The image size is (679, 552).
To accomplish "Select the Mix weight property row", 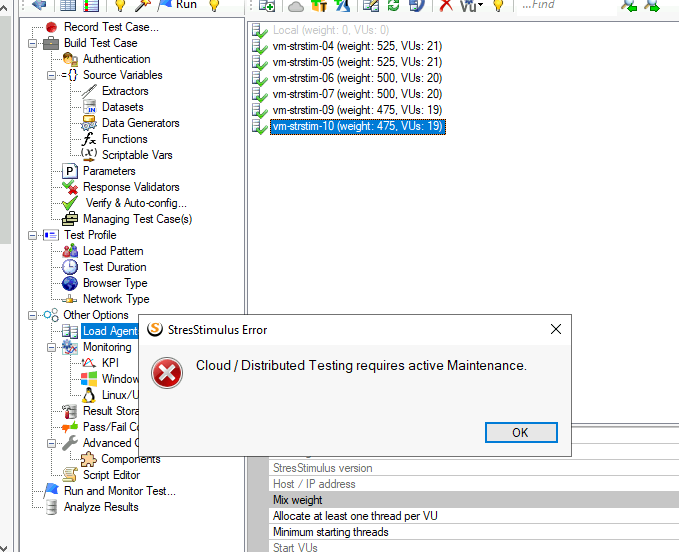I will [x=474, y=500].
